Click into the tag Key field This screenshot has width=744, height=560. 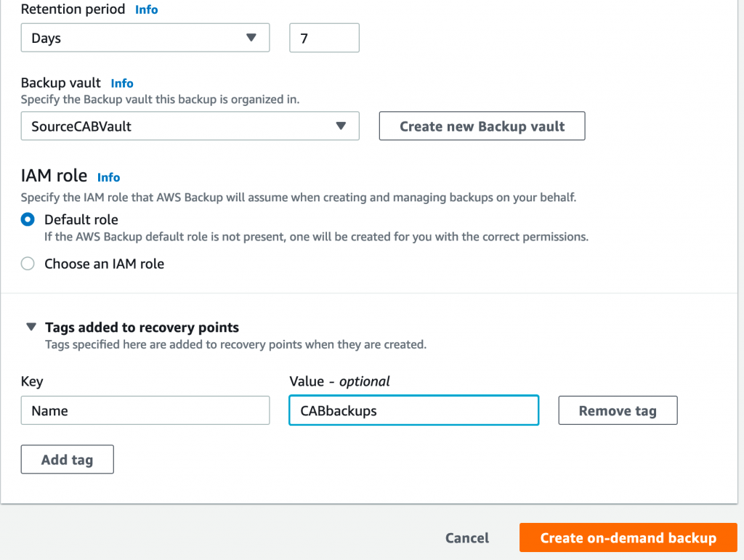(145, 410)
